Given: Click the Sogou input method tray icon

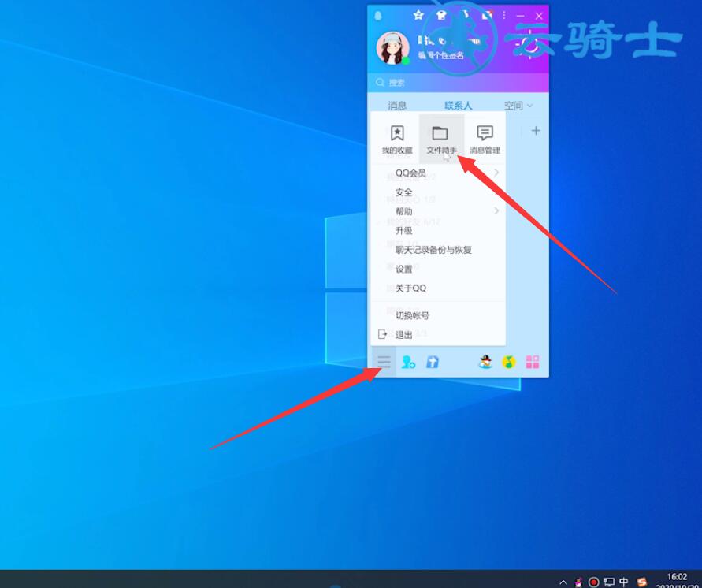Looking at the screenshot, I should click(641, 582).
